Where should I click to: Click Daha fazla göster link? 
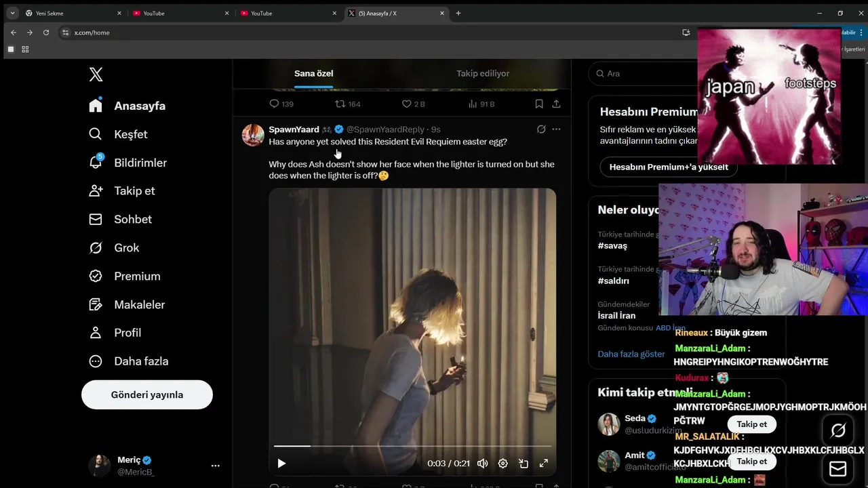pyautogui.click(x=631, y=354)
